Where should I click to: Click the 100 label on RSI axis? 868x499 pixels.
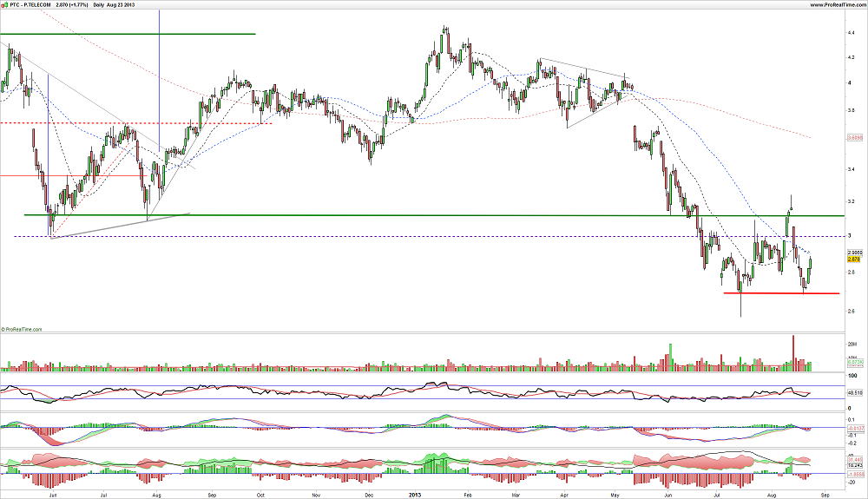852,376
